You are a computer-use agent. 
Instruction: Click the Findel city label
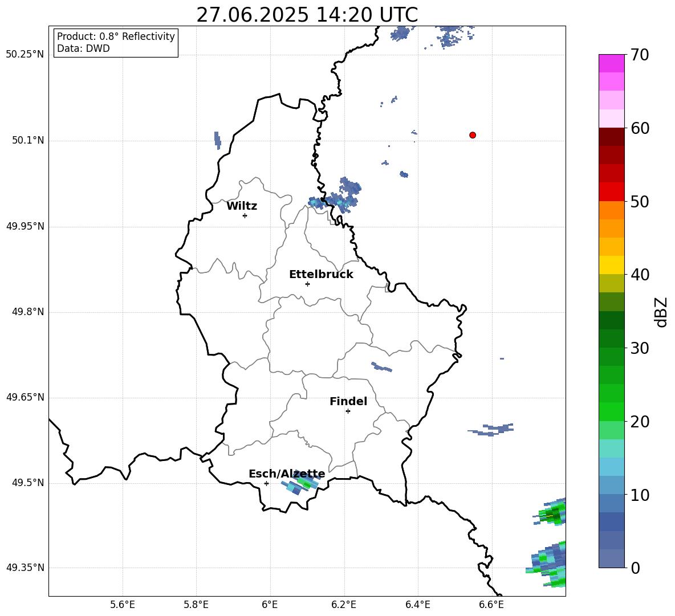coord(348,401)
